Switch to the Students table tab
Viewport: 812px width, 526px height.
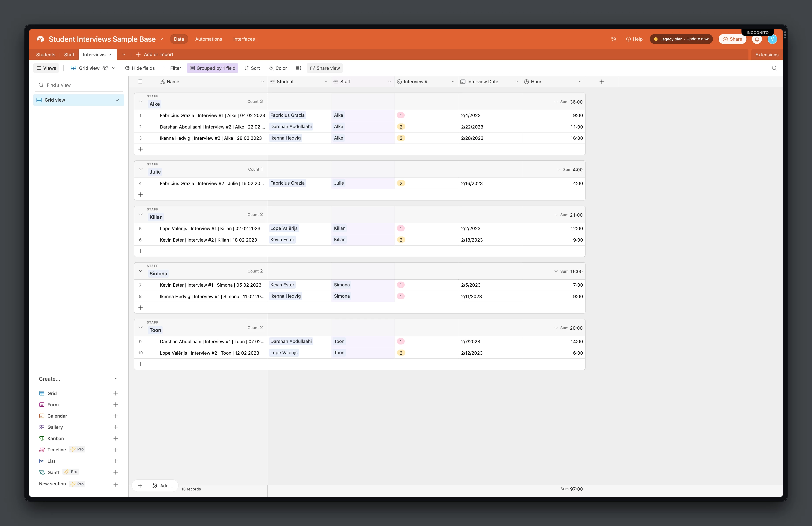[46, 55]
